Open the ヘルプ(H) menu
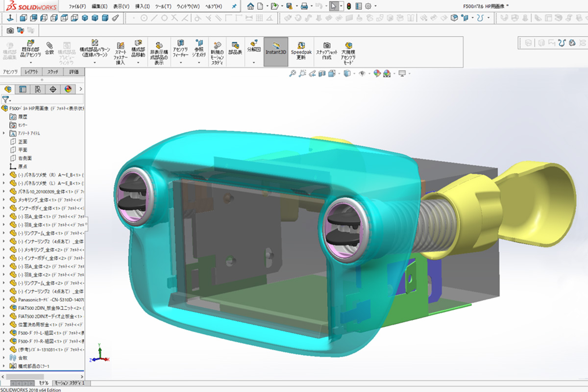This screenshot has width=588, height=392. [x=214, y=6]
